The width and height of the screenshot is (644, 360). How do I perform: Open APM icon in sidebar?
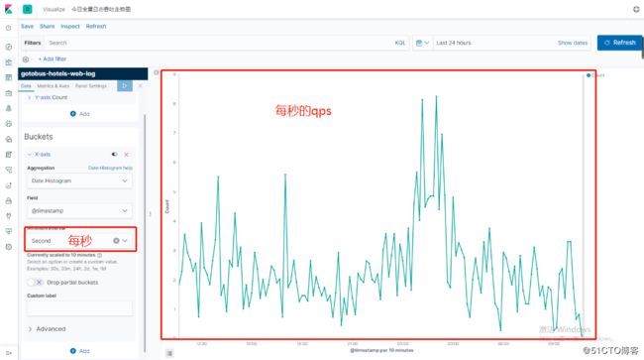(9, 170)
